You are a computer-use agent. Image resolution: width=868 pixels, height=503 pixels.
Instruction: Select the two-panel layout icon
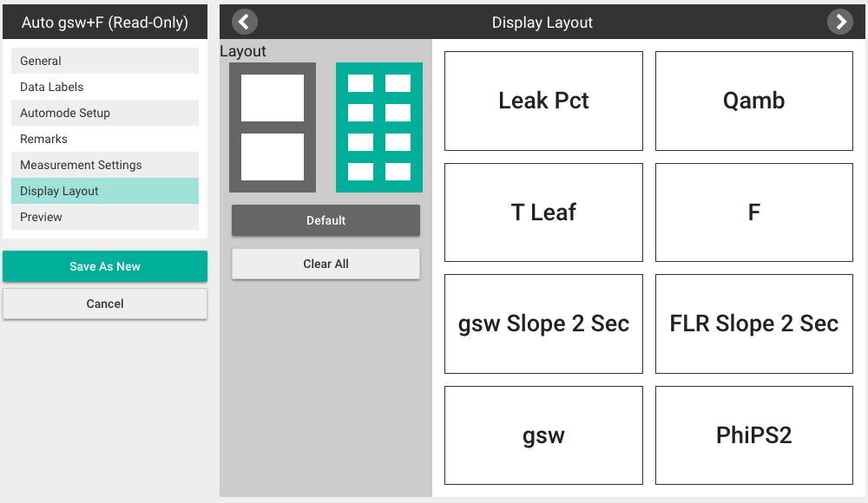[273, 127]
